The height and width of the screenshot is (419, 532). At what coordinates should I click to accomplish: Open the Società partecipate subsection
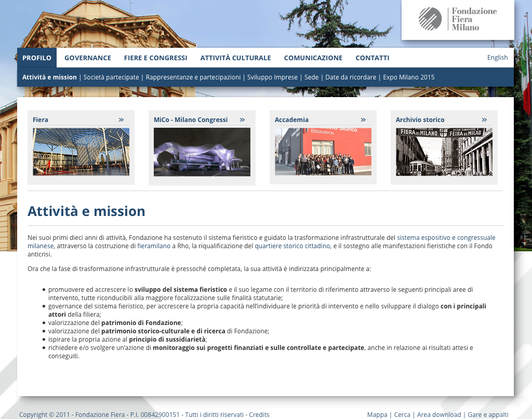tap(110, 77)
